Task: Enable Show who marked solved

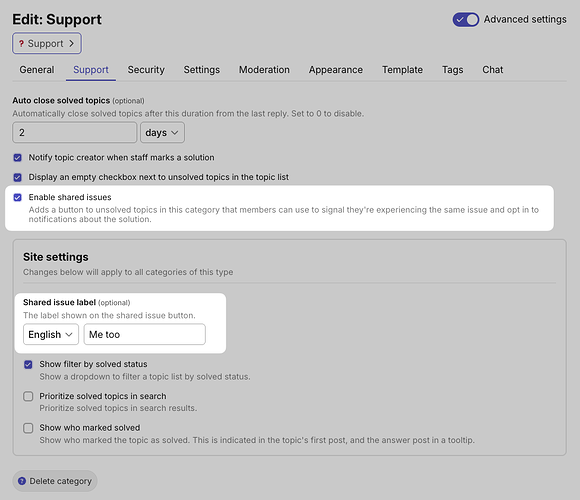Action: click(28, 428)
